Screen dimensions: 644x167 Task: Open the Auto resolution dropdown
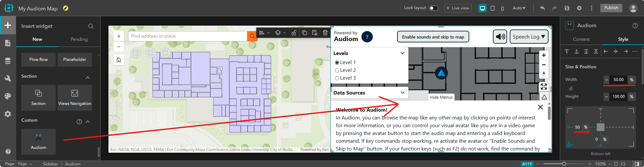tap(519, 8)
